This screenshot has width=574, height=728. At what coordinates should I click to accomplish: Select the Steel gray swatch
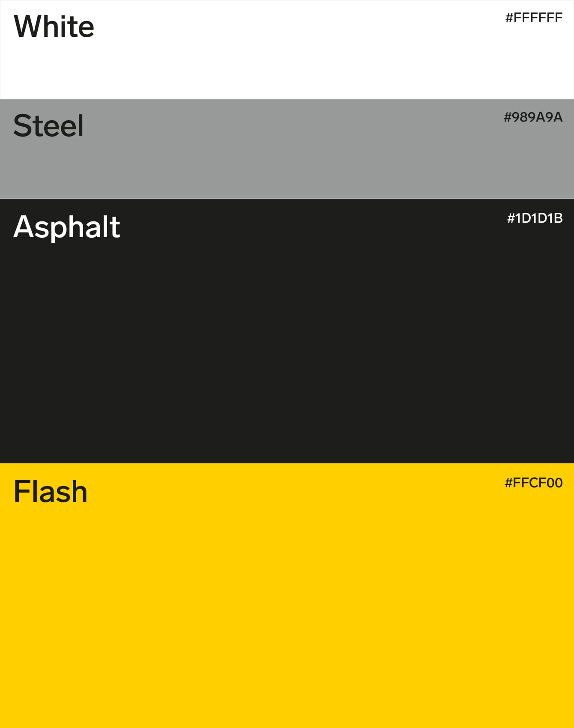pyautogui.click(x=287, y=149)
